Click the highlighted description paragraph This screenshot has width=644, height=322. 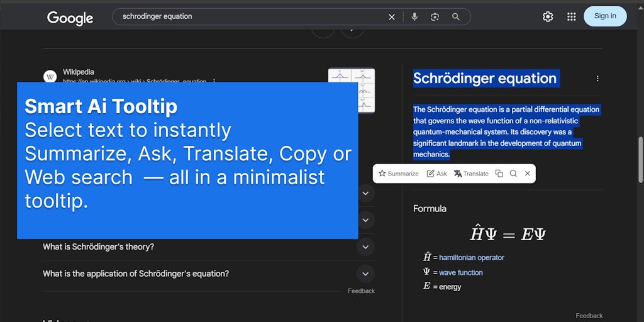tap(506, 132)
